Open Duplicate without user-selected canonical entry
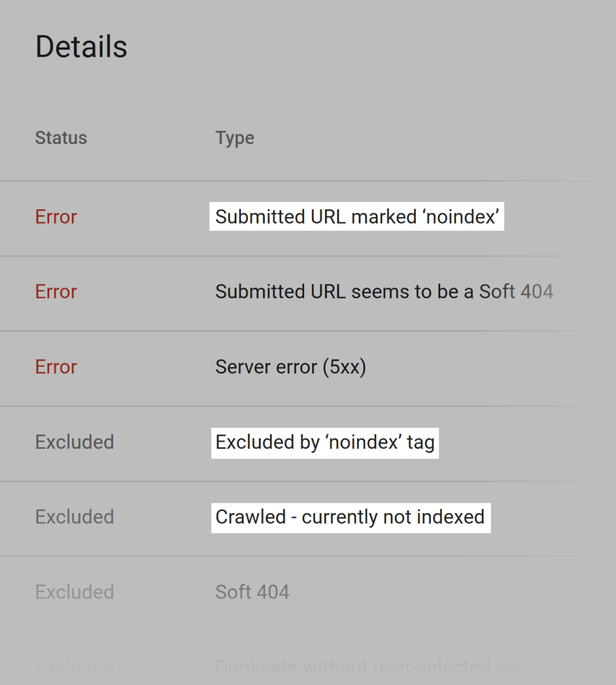The height and width of the screenshot is (685, 616). click(x=384, y=667)
